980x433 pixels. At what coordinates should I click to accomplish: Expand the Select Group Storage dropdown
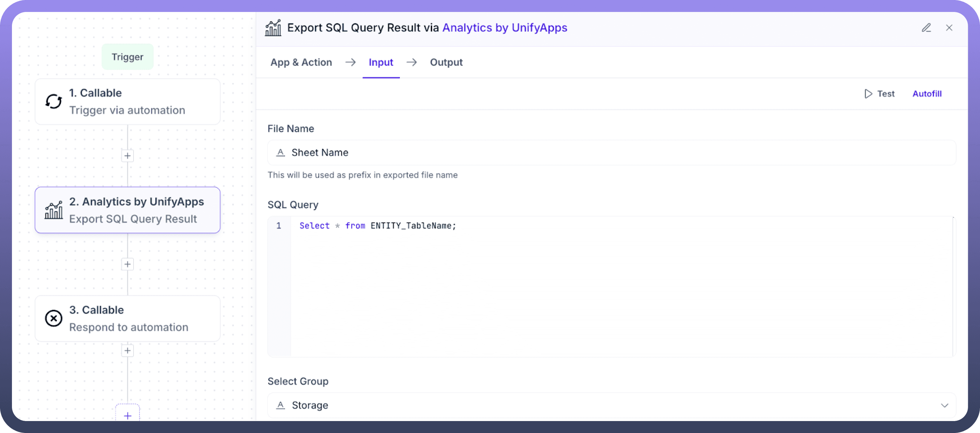pyautogui.click(x=609, y=405)
